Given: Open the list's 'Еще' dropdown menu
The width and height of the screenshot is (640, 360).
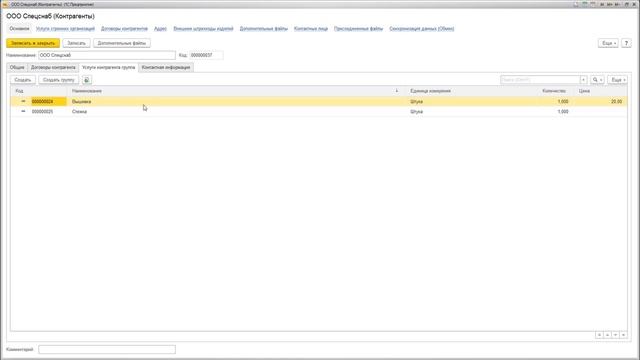Looking at the screenshot, I should point(617,80).
